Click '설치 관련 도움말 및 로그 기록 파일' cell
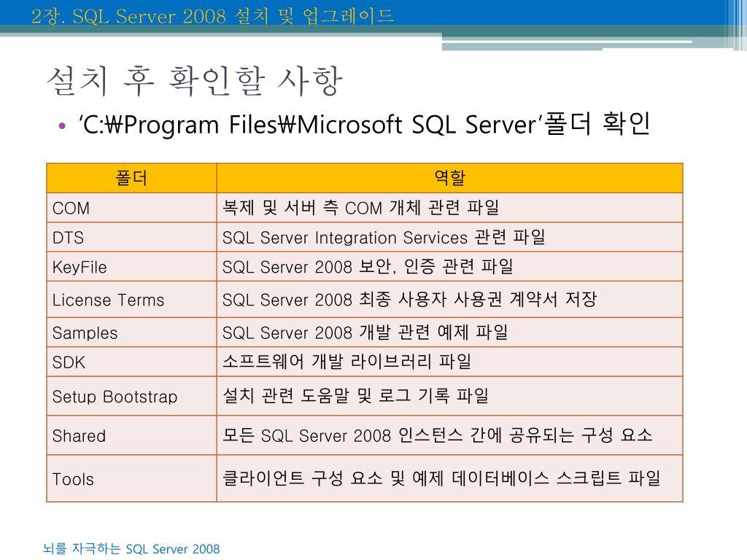Image resolution: width=747 pixels, height=560 pixels. click(449, 396)
